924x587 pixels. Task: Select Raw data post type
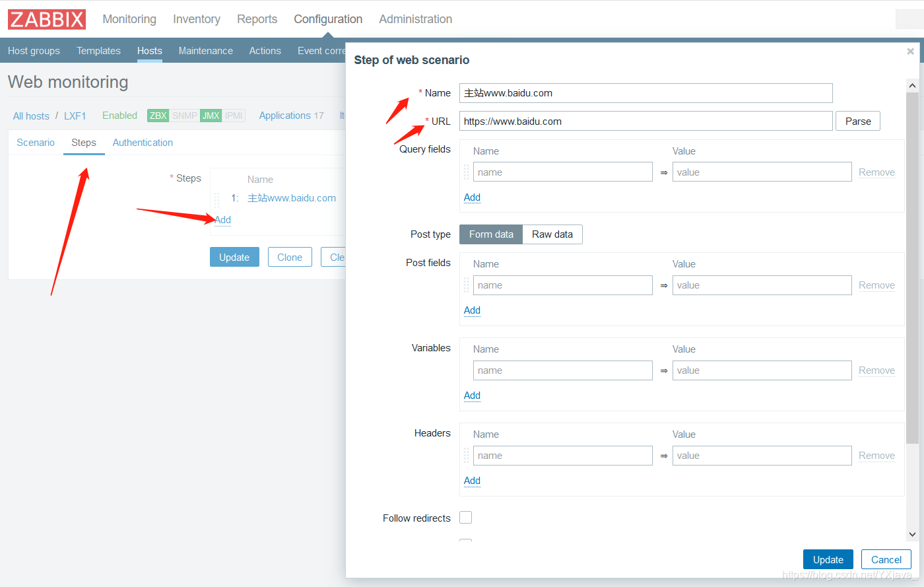click(x=552, y=234)
